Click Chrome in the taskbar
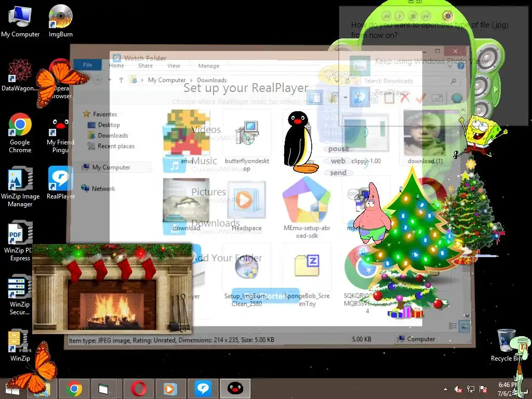This screenshot has width=532, height=399. [x=74, y=389]
